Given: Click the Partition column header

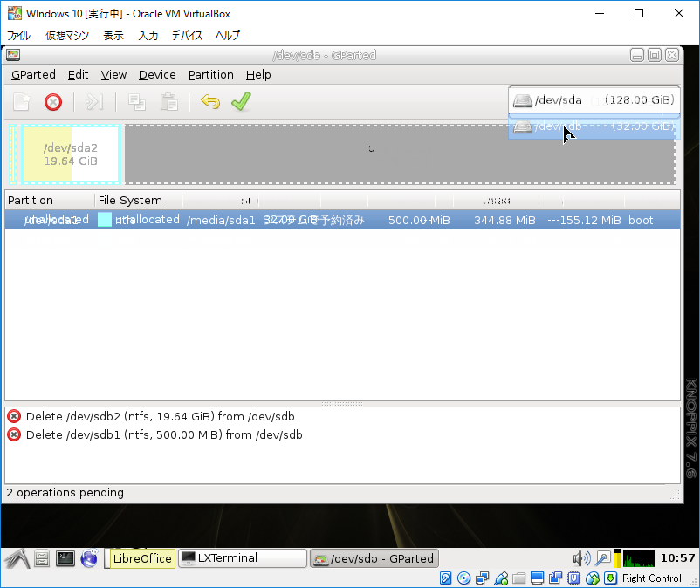Looking at the screenshot, I should tap(49, 201).
